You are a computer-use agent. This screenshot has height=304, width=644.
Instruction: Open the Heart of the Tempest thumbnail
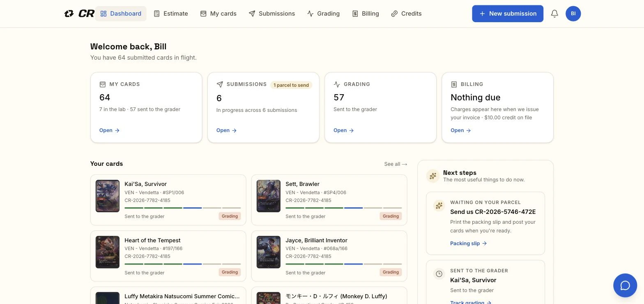[108, 252]
